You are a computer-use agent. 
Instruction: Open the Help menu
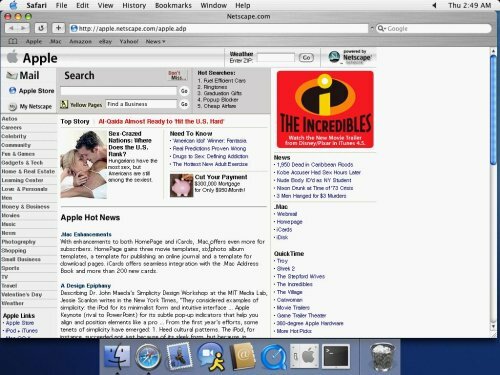tap(243, 5)
